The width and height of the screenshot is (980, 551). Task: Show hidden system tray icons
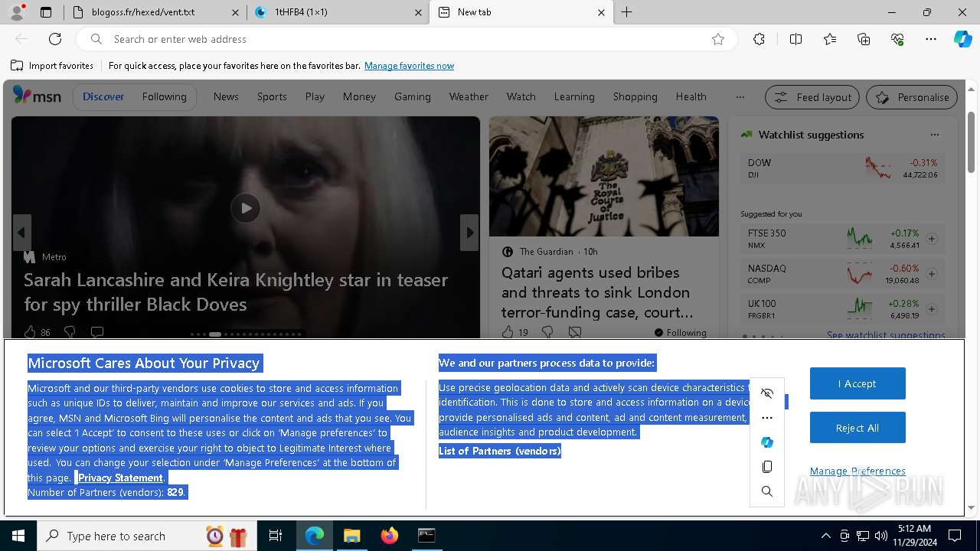pos(825,536)
